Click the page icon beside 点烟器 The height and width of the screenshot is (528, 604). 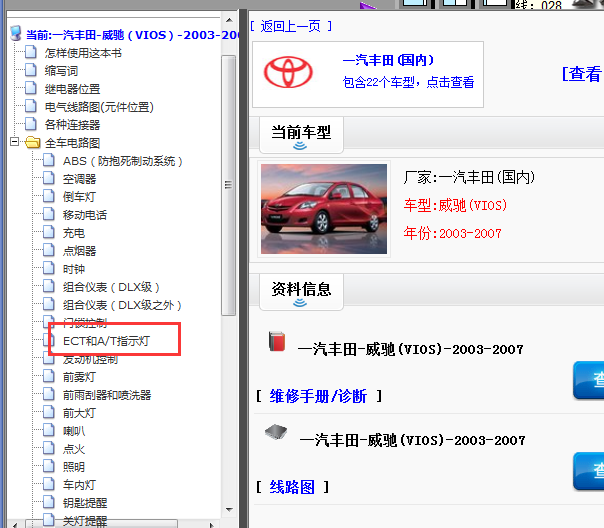(x=49, y=251)
